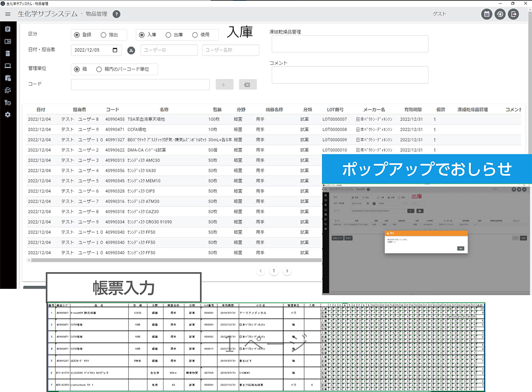
Task: Open the date picker calendar in date field
Action: 115,50
